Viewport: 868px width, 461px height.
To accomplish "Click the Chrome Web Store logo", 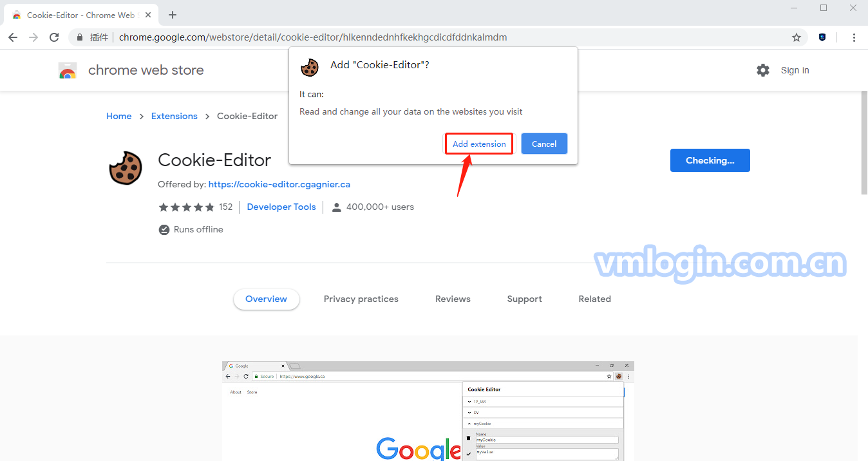I will coord(68,70).
